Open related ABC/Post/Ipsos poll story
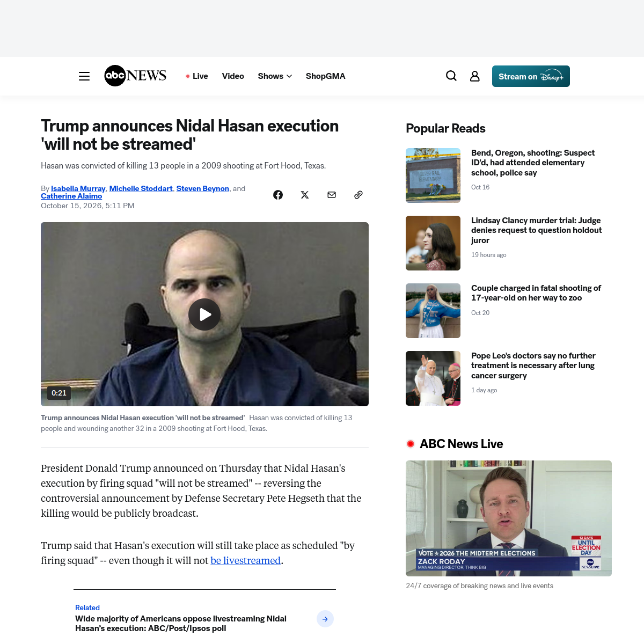 181,624
